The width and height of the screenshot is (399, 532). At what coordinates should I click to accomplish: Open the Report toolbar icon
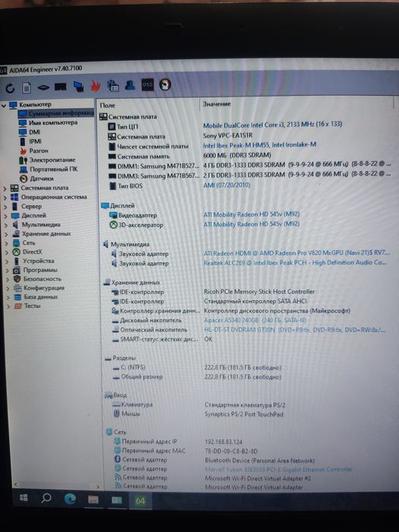[x=27, y=88]
